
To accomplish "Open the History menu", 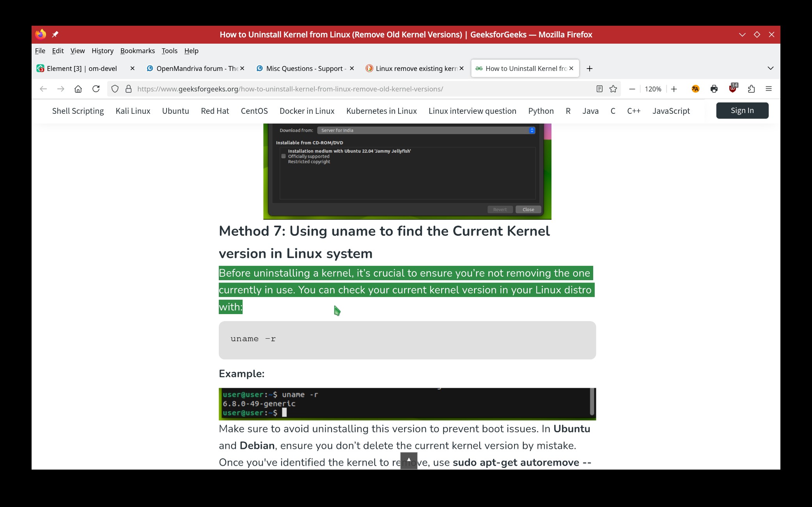I will [x=103, y=51].
